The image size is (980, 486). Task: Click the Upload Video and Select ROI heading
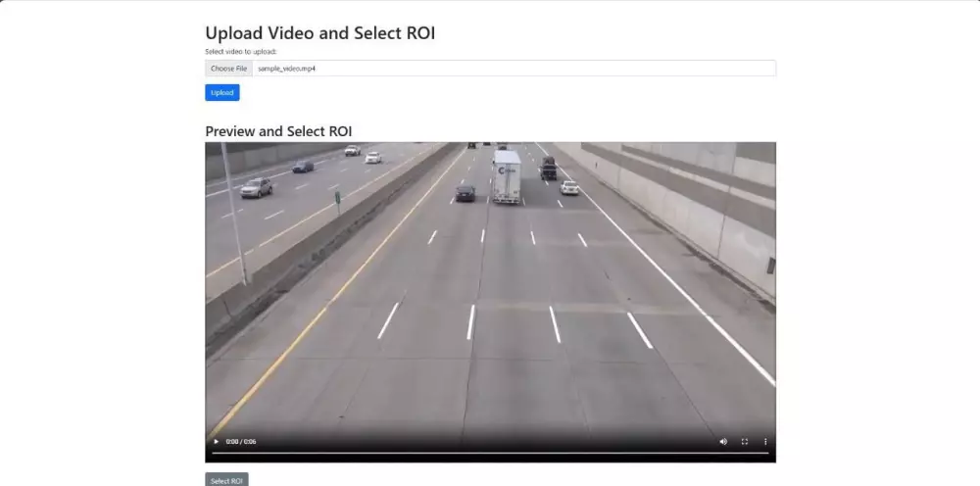pyautogui.click(x=320, y=33)
